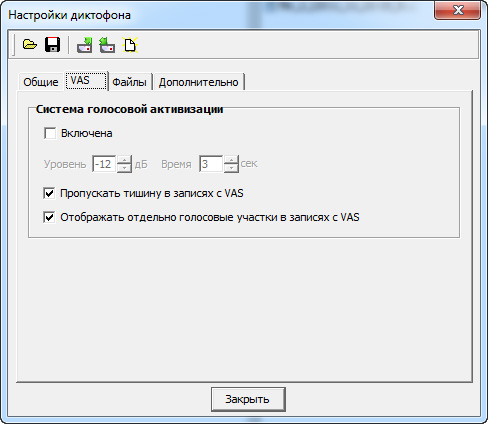Viewport: 488px width, 424px height.
Task: Save settings using the floppy disk icon
Action: 52,44
